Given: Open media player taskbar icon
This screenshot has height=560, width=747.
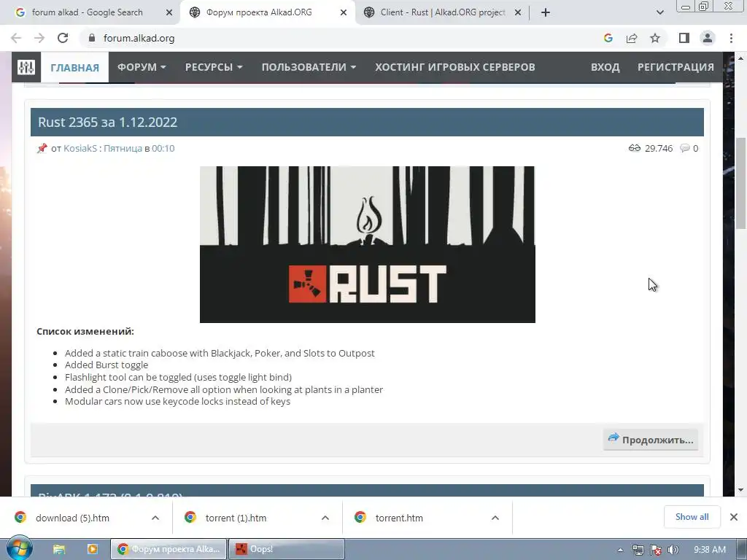Looking at the screenshot, I should tap(93, 549).
